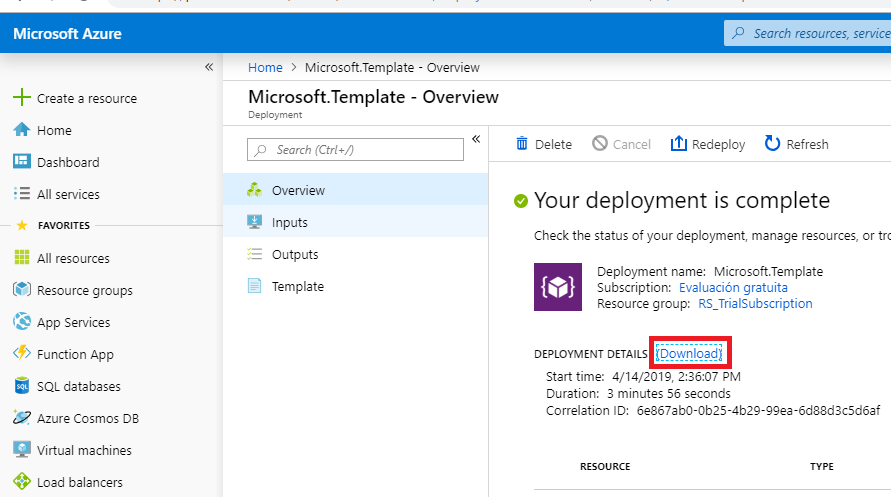The height and width of the screenshot is (497, 891).
Task: Click the Create a resource plus icon
Action: pyautogui.click(x=22, y=97)
